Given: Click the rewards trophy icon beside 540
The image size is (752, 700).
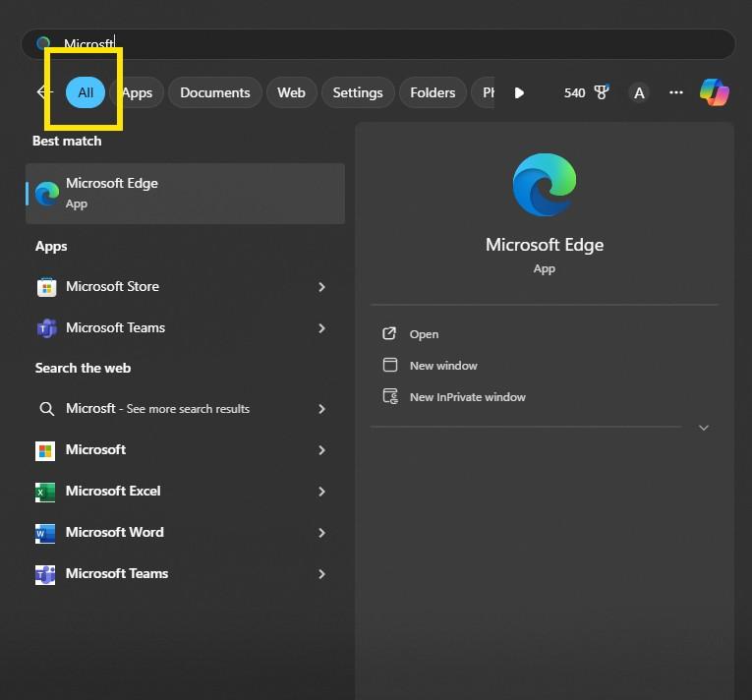Looking at the screenshot, I should pos(601,92).
